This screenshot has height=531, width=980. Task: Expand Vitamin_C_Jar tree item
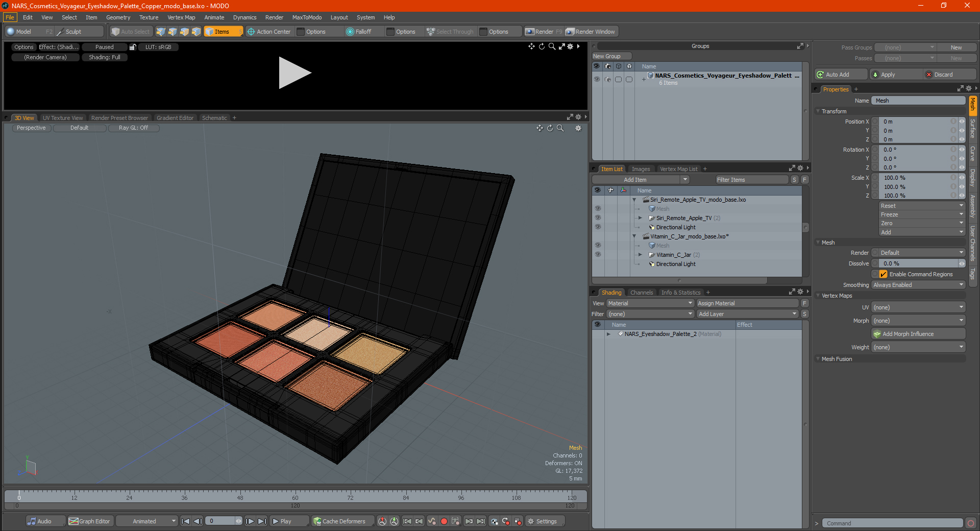tap(641, 255)
